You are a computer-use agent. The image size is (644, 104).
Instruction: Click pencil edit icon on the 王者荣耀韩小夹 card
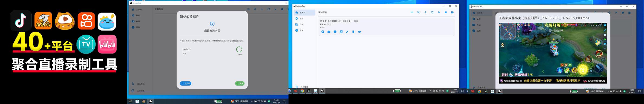click(347, 32)
